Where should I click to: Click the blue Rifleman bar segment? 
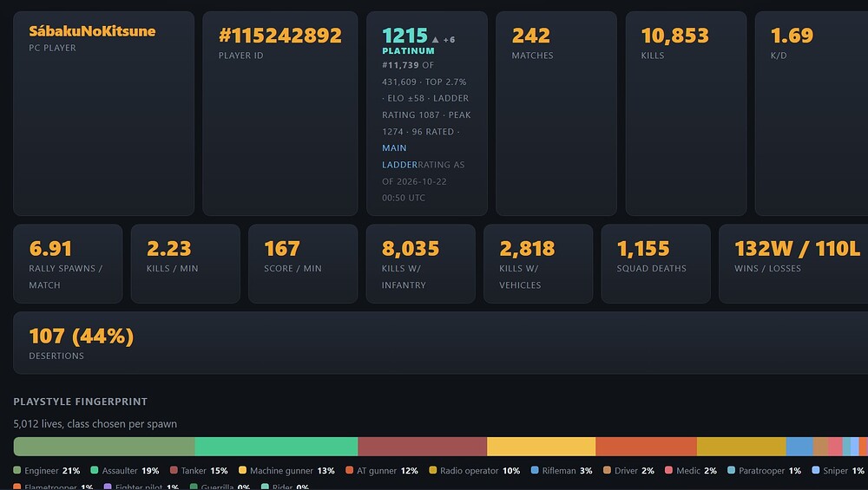pyautogui.click(x=799, y=447)
